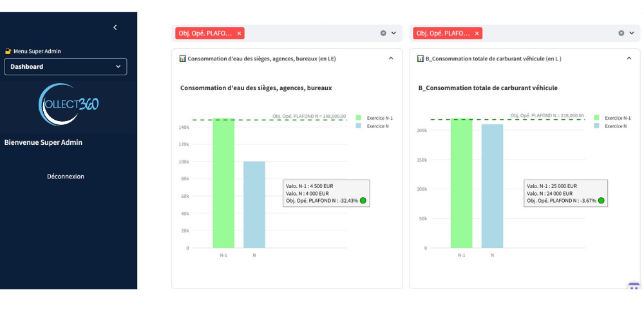Image resolution: width=644 pixels, height=322 pixels.
Task: Remove the Obj. Opé. PLAFOND tag in right filter
Action: (477, 33)
